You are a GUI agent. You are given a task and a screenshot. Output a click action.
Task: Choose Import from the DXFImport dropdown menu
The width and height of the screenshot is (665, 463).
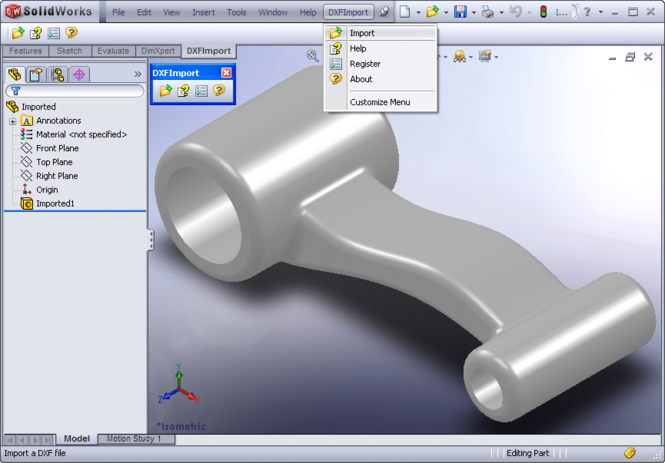(x=380, y=33)
